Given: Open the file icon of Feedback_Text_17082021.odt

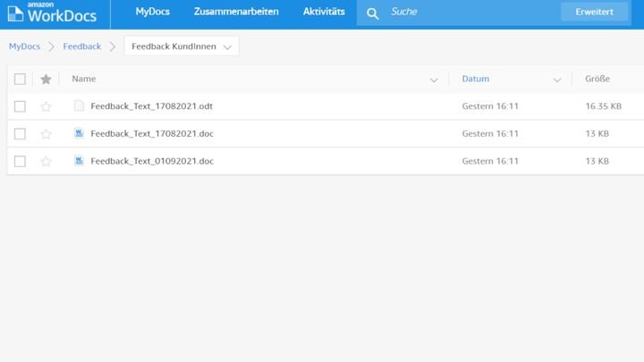Looking at the screenshot, I should (79, 105).
